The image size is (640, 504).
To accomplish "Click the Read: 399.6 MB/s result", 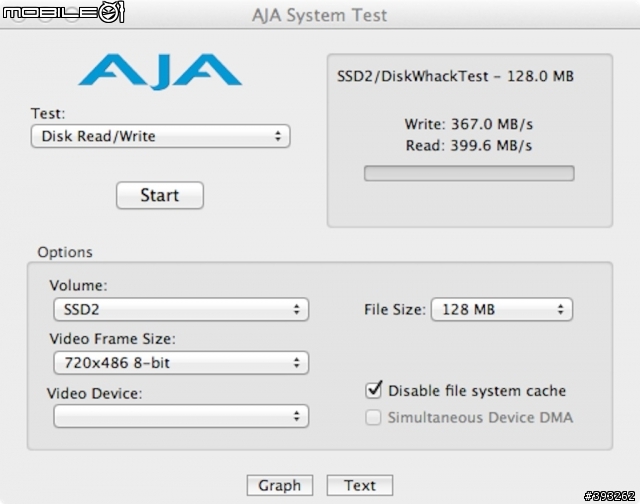I will pos(469,145).
